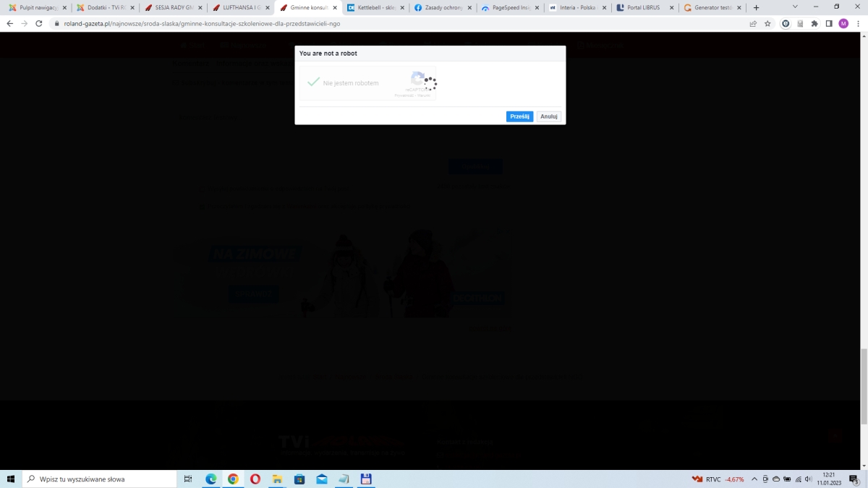Screen dimensions: 868x488
Task: Click the Anuluj cancel button
Action: point(549,116)
